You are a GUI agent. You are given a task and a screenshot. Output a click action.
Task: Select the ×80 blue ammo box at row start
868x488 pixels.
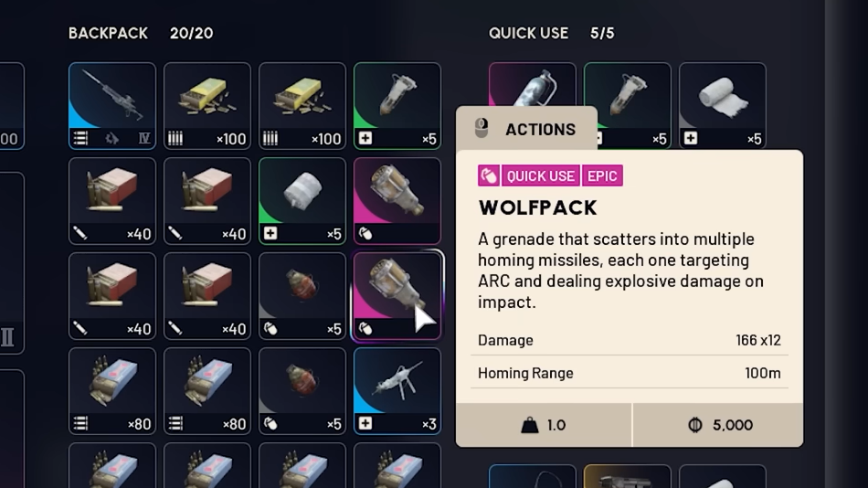click(x=112, y=391)
